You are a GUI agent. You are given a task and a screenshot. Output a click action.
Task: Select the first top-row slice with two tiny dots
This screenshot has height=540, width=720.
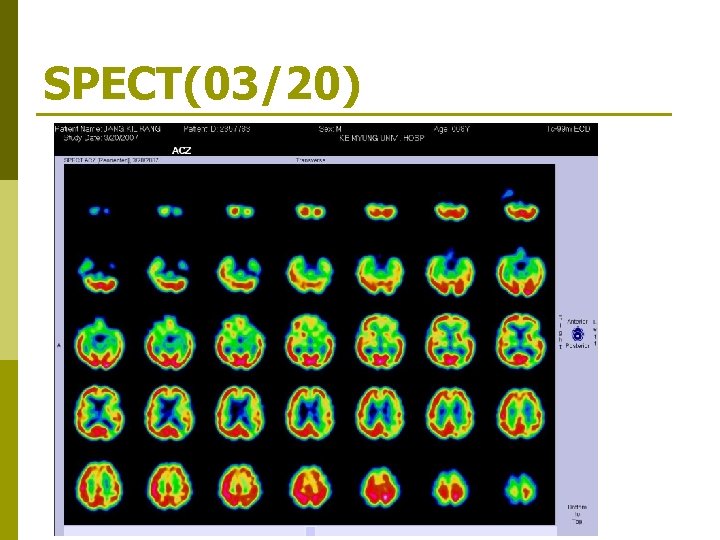[99, 211]
